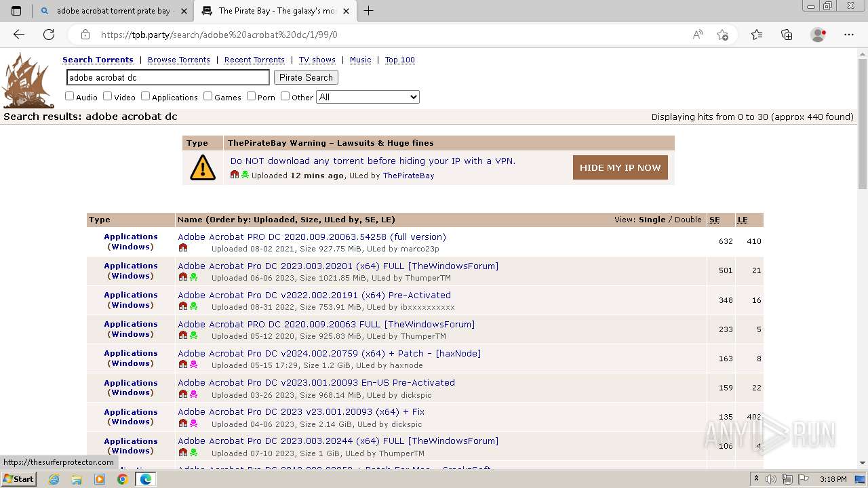This screenshot has width=868, height=488.
Task: Open File Explorer from taskbar
Action: (x=77, y=479)
